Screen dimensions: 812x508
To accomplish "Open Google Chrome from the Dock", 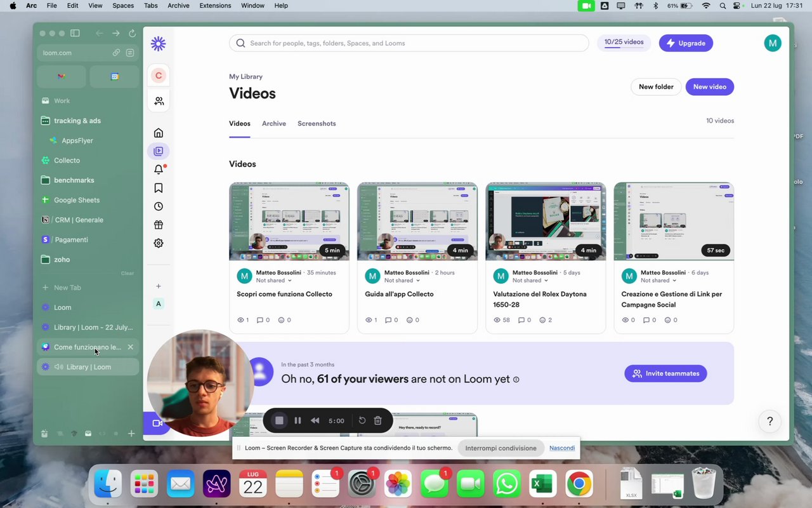I will coord(579,485).
